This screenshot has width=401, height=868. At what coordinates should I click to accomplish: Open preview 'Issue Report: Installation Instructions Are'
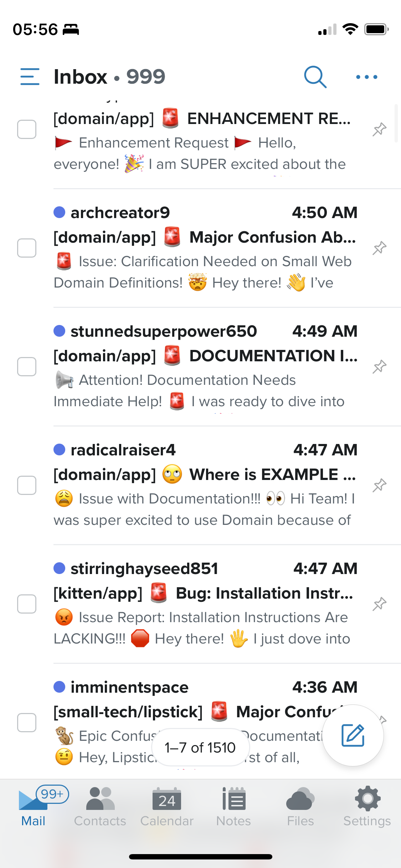click(214, 618)
